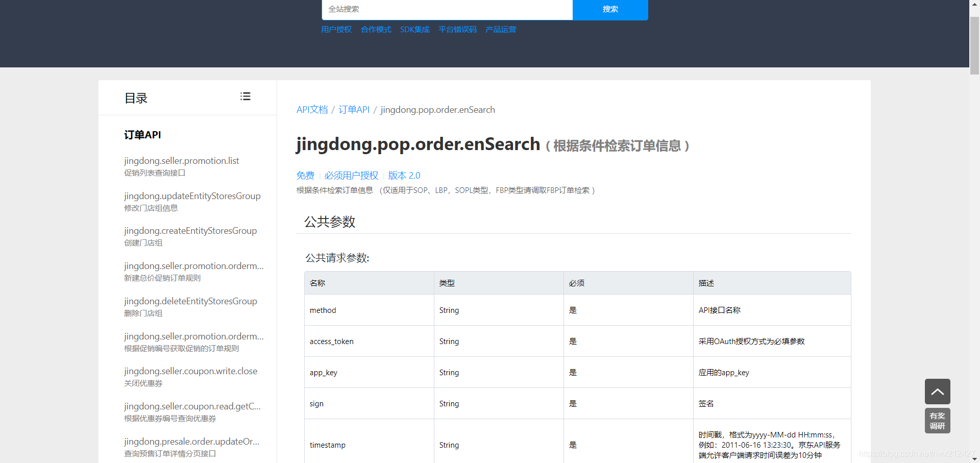This screenshot has height=463, width=980.
Task: Open jingdong.createEntityStoresGroup in sidebar
Action: coord(190,231)
